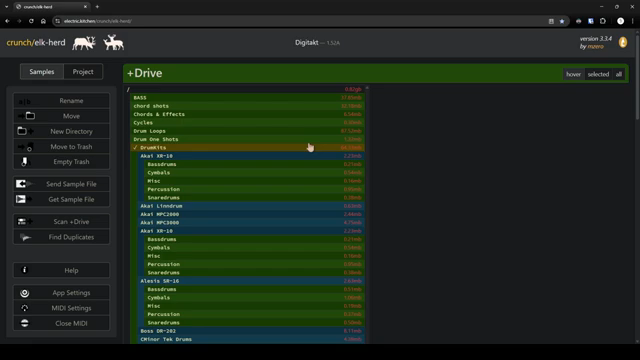Click the Send Sample File tool
This screenshot has width=640, height=360.
[61, 184]
